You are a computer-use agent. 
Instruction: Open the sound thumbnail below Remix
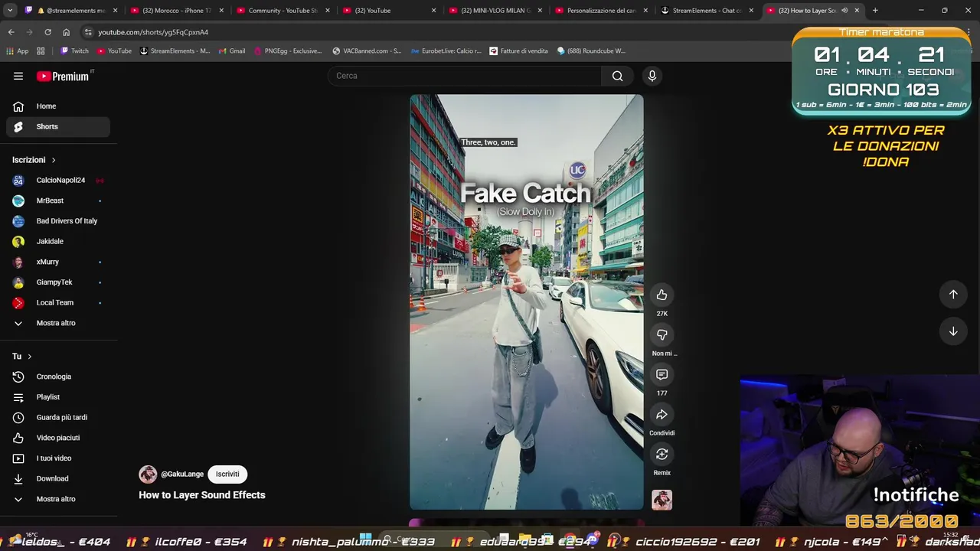[x=662, y=500]
